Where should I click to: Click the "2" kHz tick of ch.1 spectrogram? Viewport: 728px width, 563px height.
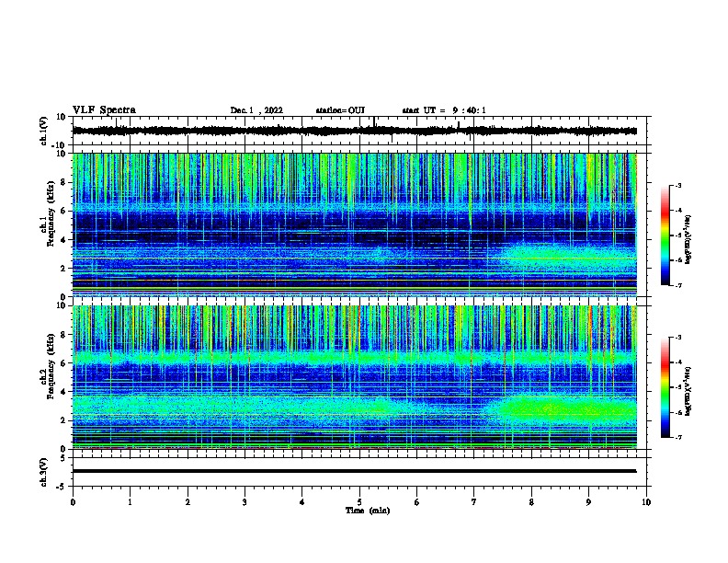point(63,269)
